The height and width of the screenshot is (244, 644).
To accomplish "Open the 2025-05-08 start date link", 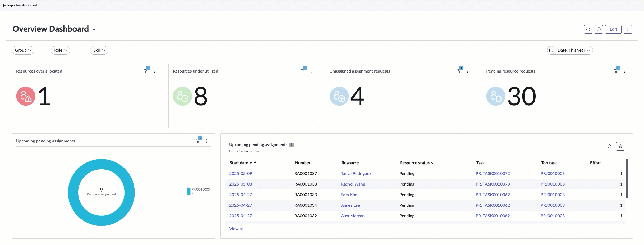I will click(x=240, y=184).
